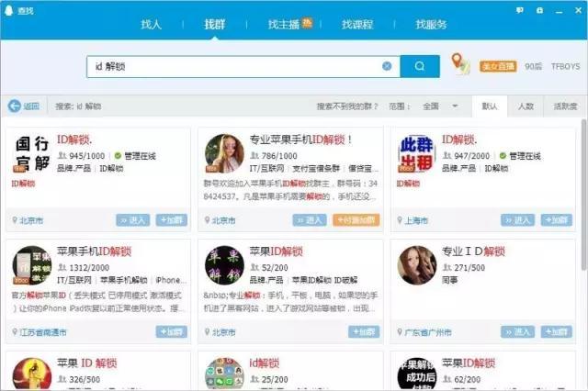Click the orange 美女直播 tag
The width and height of the screenshot is (588, 391).
tap(498, 67)
